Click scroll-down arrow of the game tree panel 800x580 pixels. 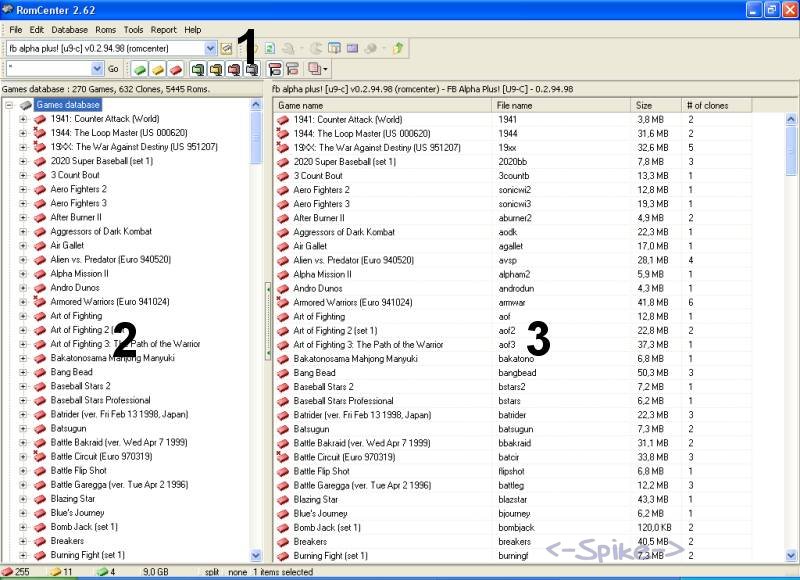(256, 555)
